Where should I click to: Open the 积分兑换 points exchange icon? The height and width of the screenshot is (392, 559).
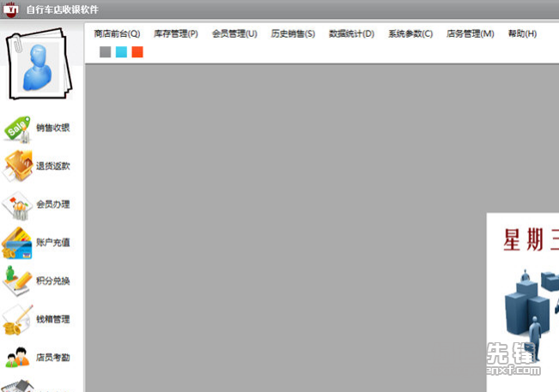pyautogui.click(x=20, y=281)
